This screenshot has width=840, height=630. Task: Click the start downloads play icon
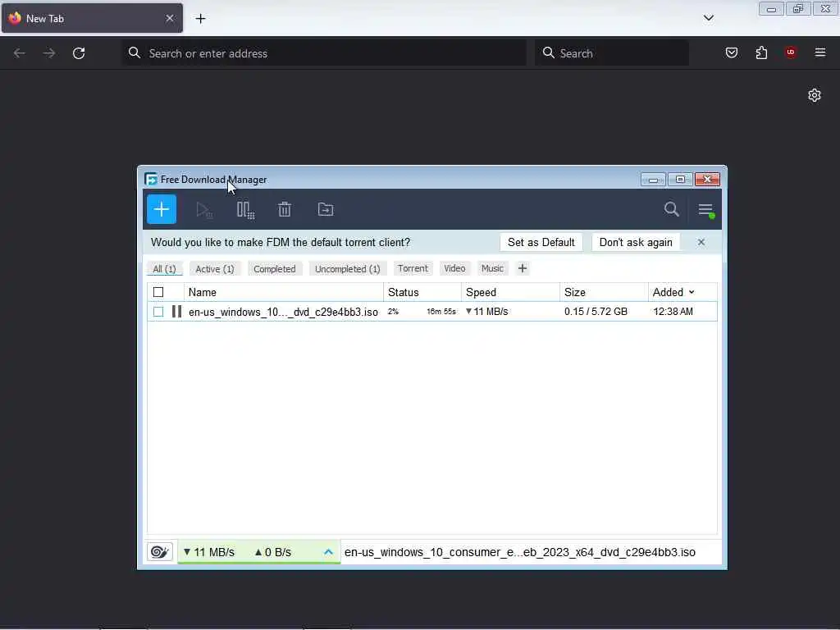tap(204, 209)
